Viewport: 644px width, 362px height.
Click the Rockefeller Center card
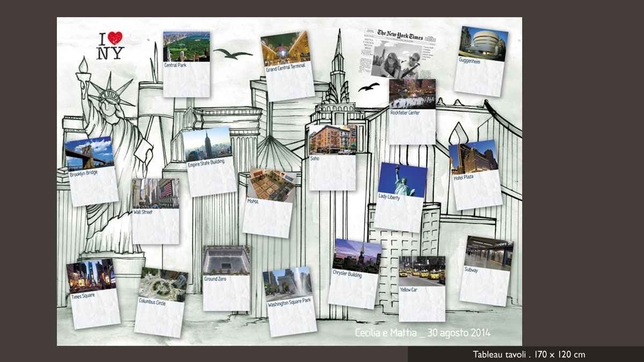coord(412,112)
